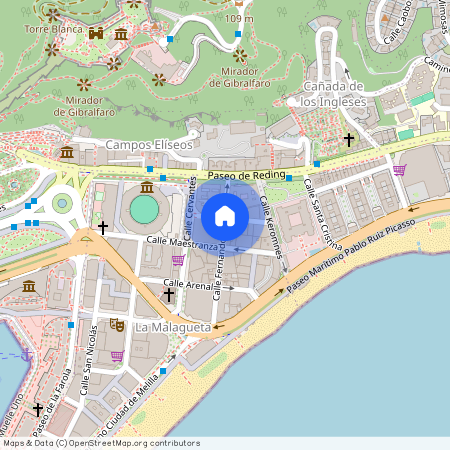Image resolution: width=450 pixels, height=450 pixels.
Task: Open the OpenStreetMap.org contributors attribution
Action: tap(134, 443)
